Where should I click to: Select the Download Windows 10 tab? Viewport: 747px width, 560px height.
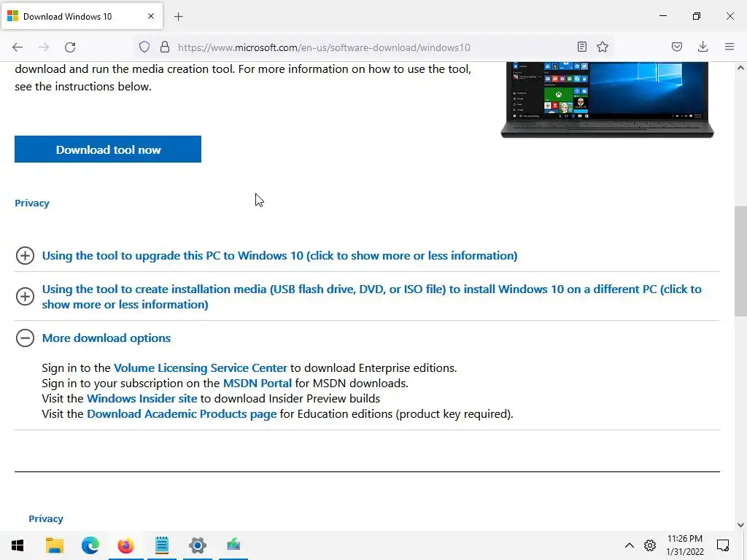[x=82, y=16]
